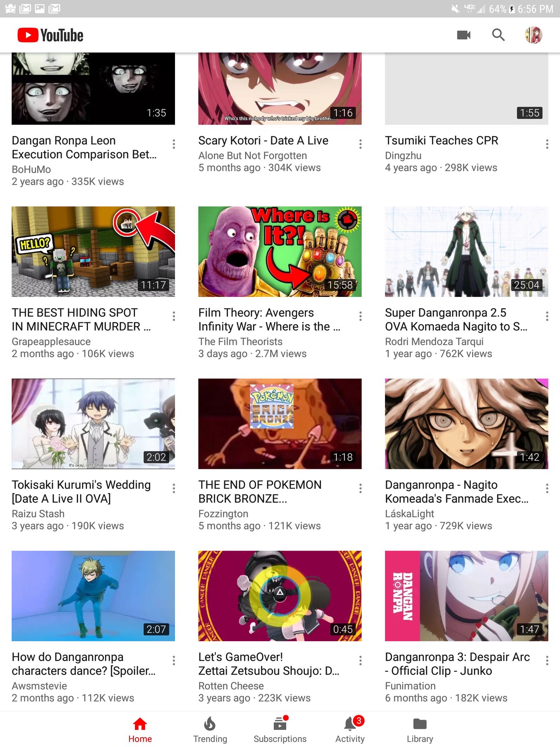Open options for the Film Theory Avengers video

pos(360,316)
